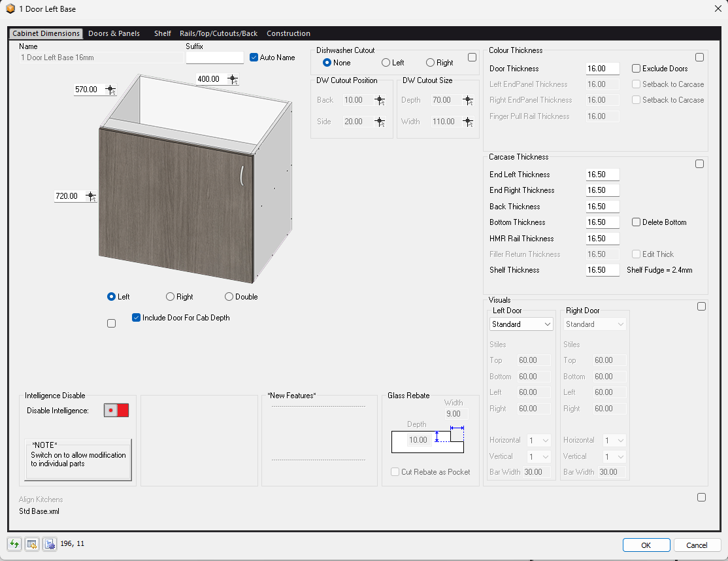Click the green refresh arrows icon
This screenshot has width=728, height=561.
point(14,544)
